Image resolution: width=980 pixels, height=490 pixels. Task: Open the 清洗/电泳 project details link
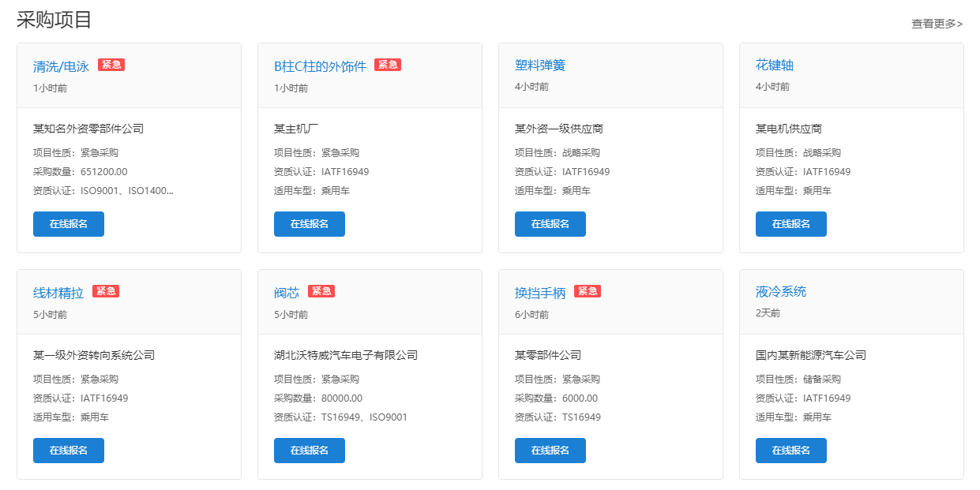point(60,65)
